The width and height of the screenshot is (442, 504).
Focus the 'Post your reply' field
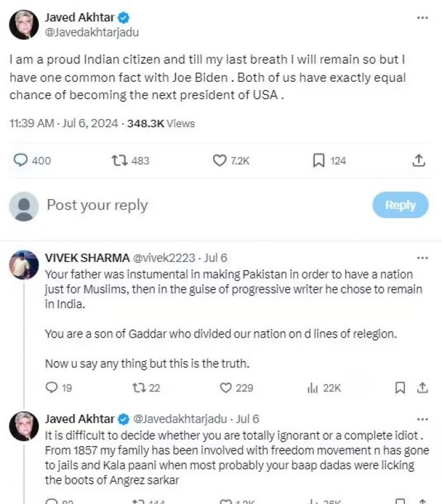(x=189, y=205)
